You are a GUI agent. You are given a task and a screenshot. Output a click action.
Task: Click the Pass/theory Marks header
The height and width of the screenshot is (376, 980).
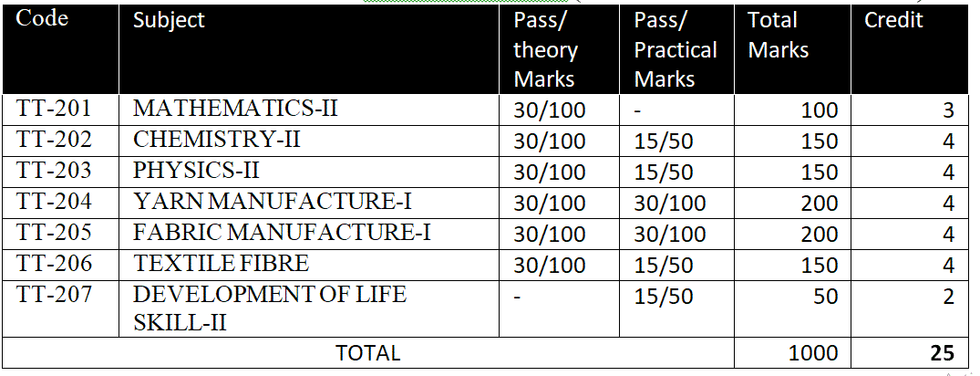click(x=560, y=48)
